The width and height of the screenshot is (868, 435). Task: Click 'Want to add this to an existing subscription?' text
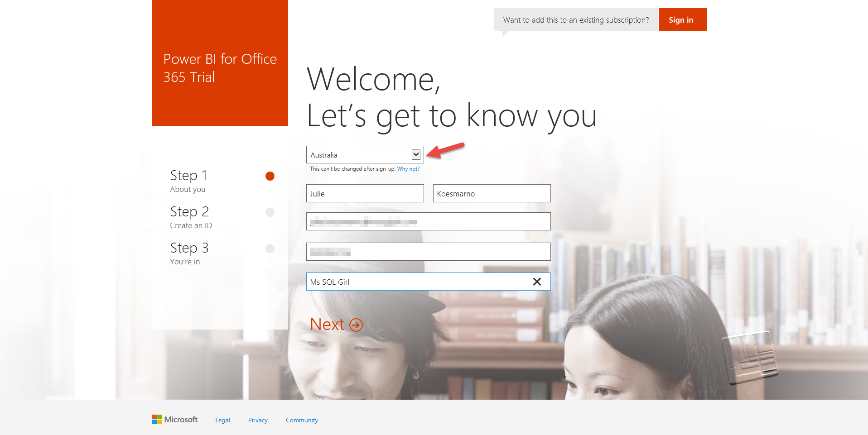pos(576,20)
